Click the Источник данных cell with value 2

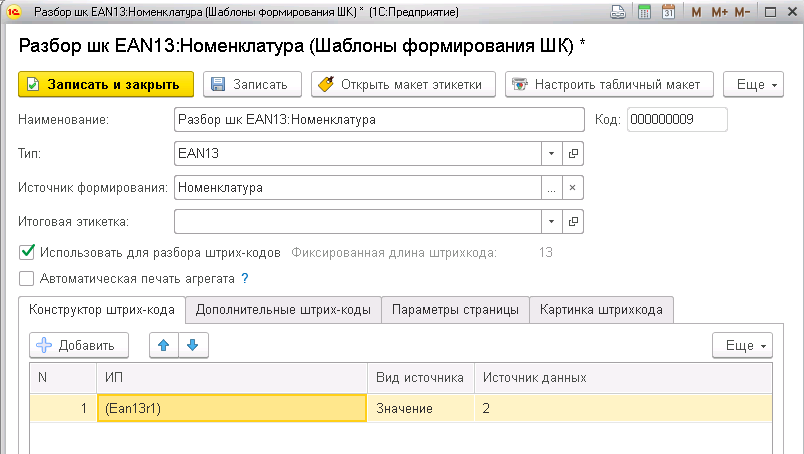623,408
